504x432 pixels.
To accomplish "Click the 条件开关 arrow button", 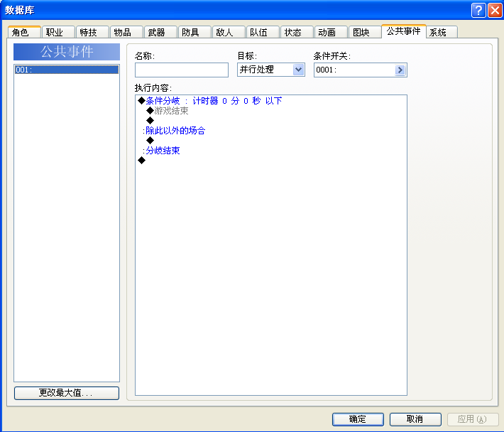I will click(400, 70).
